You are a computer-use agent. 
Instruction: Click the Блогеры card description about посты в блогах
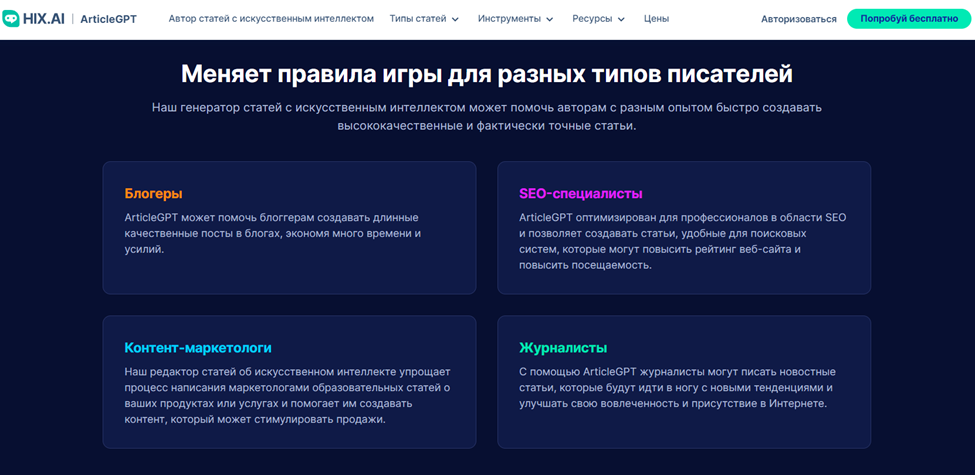(273, 234)
